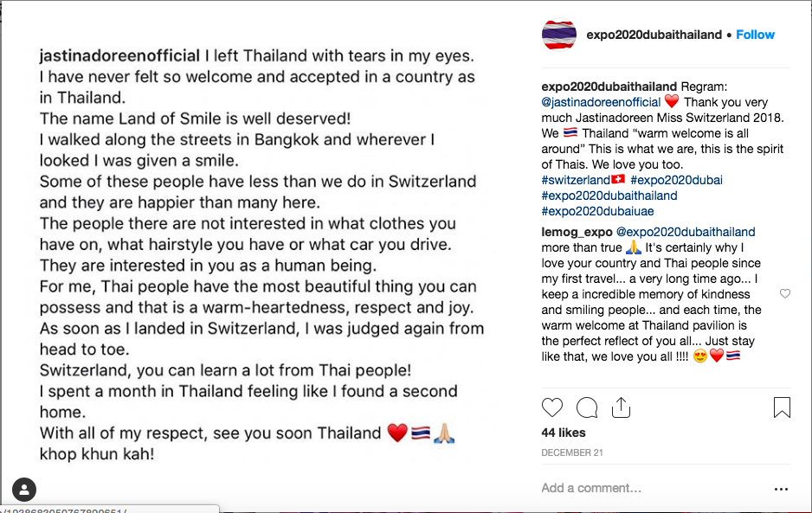812x513 pixels.
Task: Click the tagged people profile icon
Action: (x=24, y=489)
